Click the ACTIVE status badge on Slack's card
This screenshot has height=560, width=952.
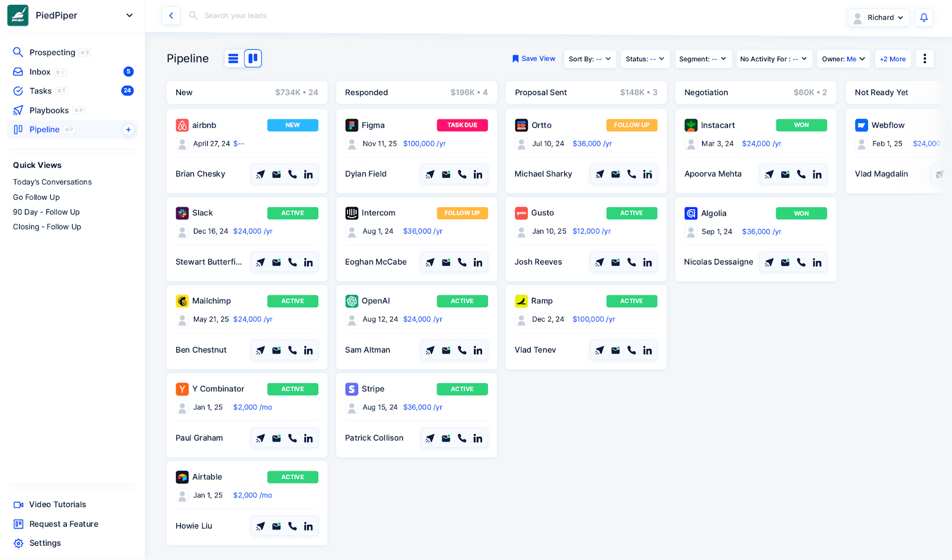click(x=292, y=212)
